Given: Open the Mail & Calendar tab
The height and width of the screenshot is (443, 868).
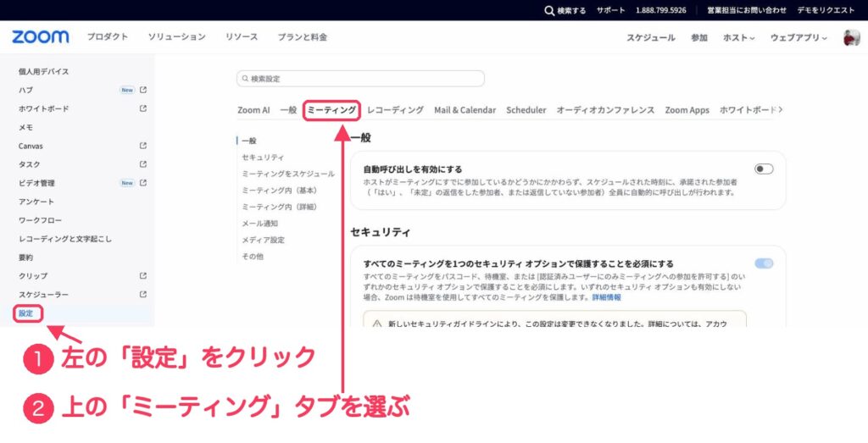Looking at the screenshot, I should point(465,110).
